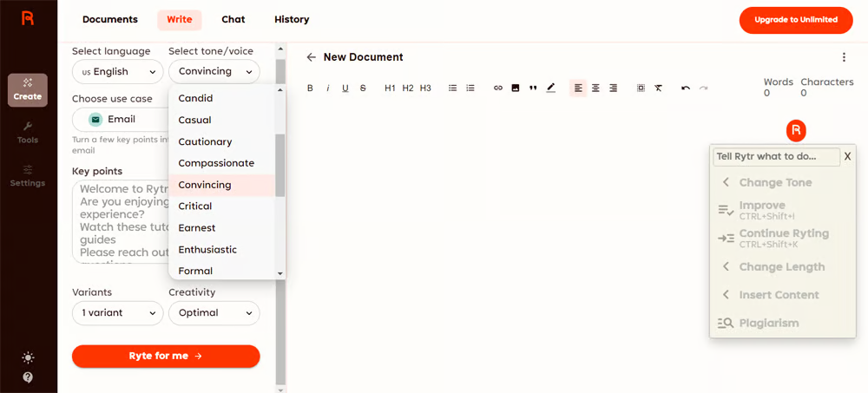The image size is (868, 393).
Task: Click the tone list scrollbar thumb
Action: pyautogui.click(x=280, y=165)
